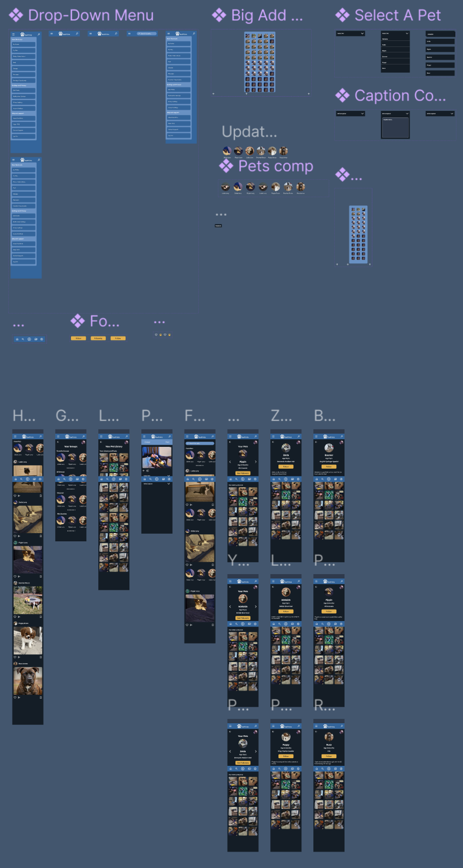Select the first pet avatar in the Pets comp row

coord(225,187)
